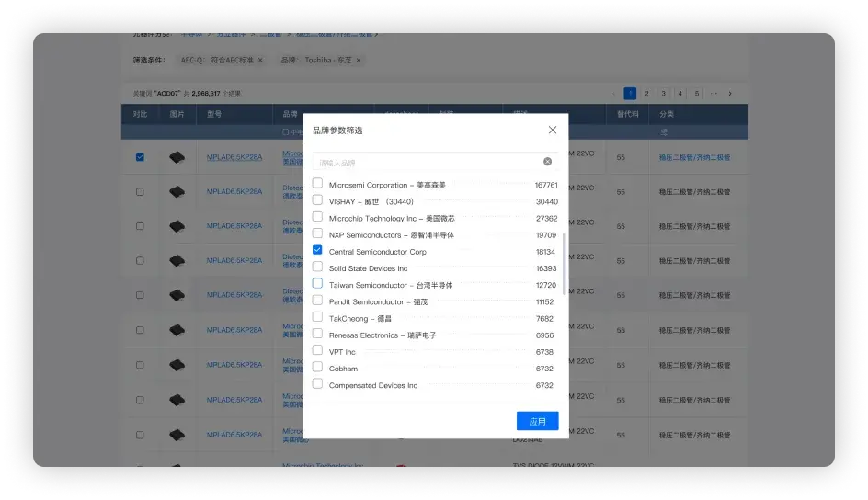The height and width of the screenshot is (500, 868).
Task: Click 型号 column header
Action: click(x=214, y=114)
